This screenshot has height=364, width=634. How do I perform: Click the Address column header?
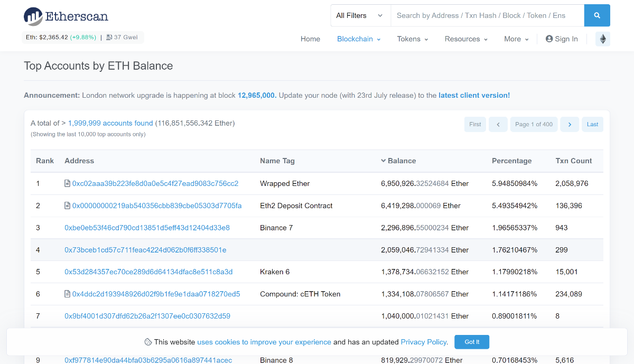(x=79, y=161)
